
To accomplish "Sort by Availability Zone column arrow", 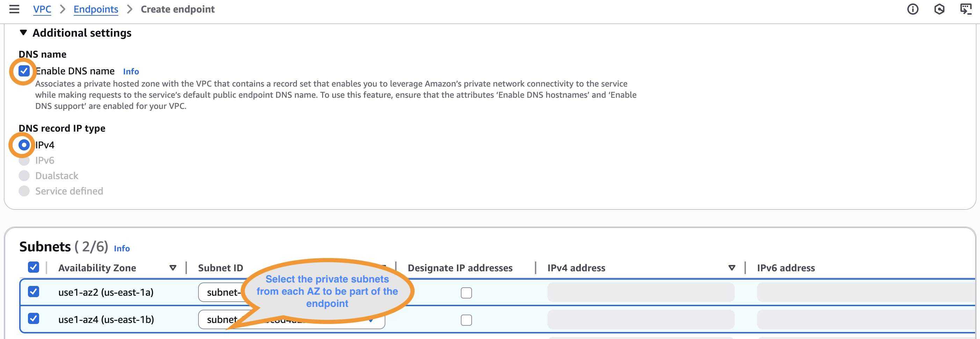I will pyautogui.click(x=173, y=268).
